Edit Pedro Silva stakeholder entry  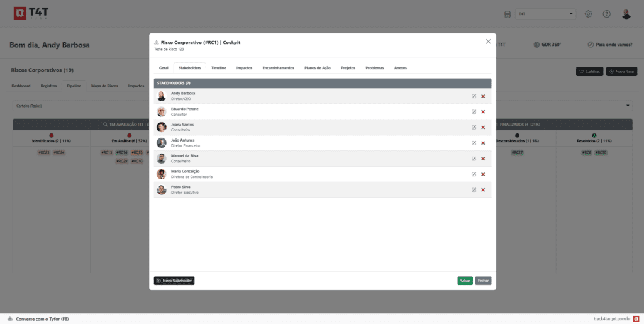[x=474, y=189]
